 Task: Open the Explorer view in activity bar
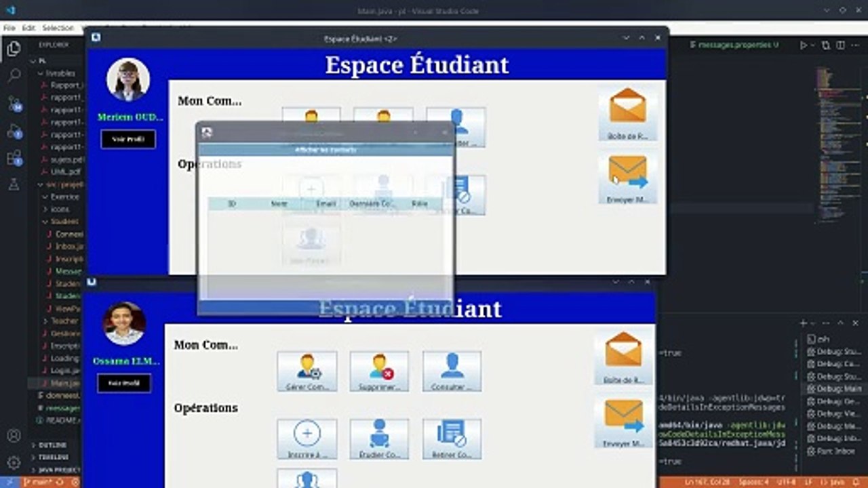(x=14, y=49)
